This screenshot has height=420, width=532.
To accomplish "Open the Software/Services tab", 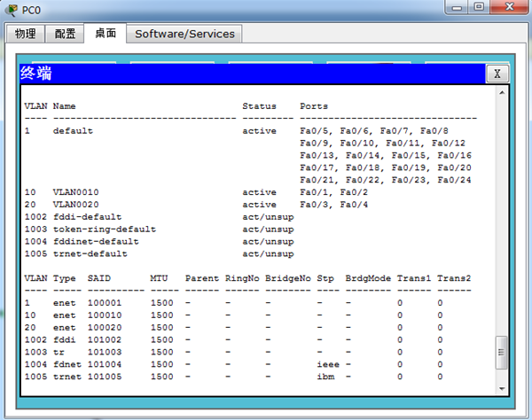I will tap(184, 34).
